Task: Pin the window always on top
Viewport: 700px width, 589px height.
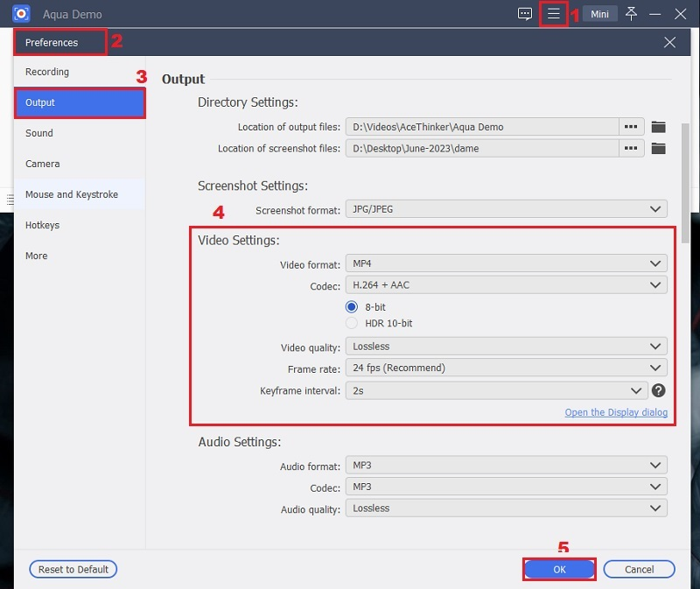Action: click(631, 13)
